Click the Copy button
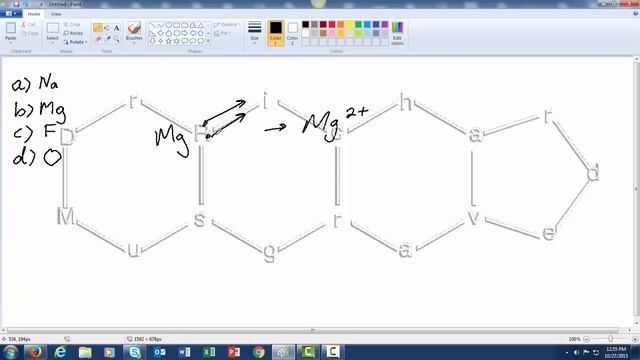The width and height of the screenshot is (640, 360). [x=30, y=33]
